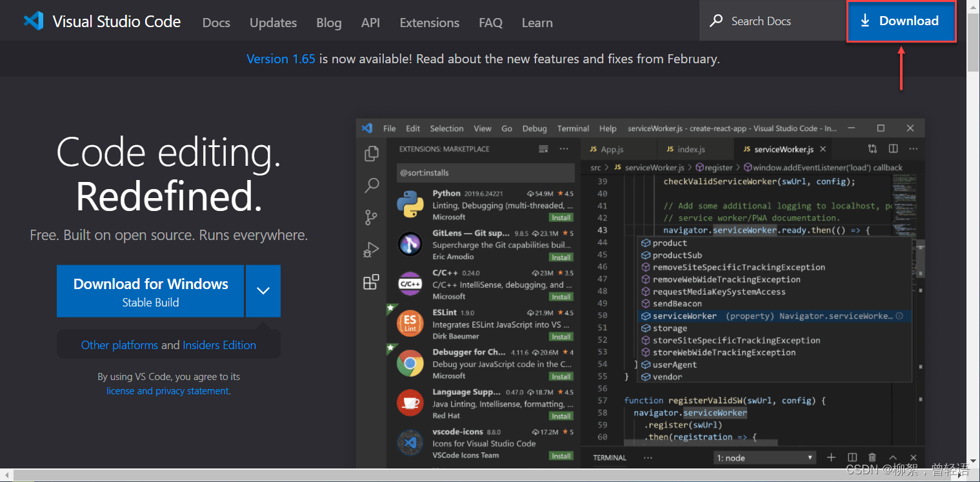Click the search magnifier icon in Search Docs
Image resolution: width=980 pixels, height=482 pixels.
716,21
